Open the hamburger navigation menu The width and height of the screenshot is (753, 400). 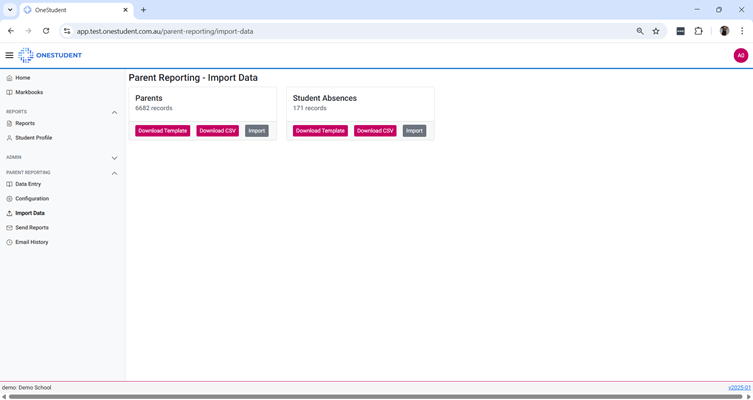tap(9, 56)
